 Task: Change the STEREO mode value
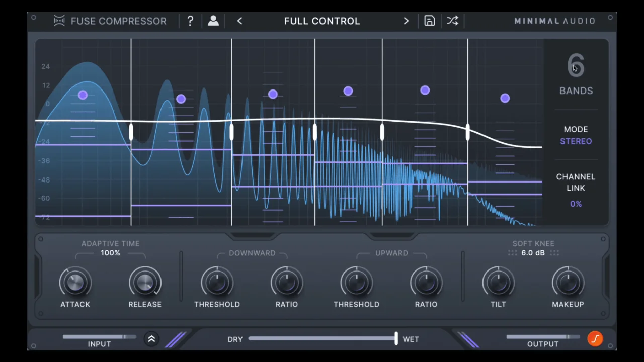(x=576, y=141)
